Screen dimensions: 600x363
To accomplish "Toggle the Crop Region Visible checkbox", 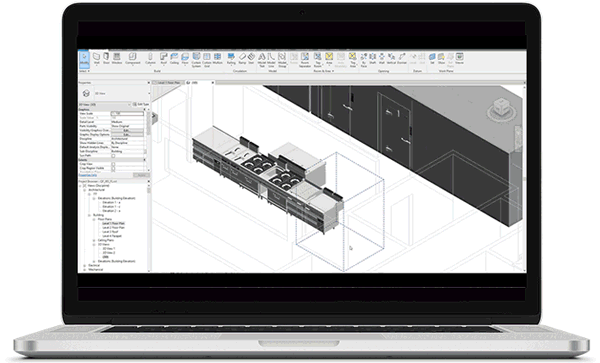I will [113, 168].
